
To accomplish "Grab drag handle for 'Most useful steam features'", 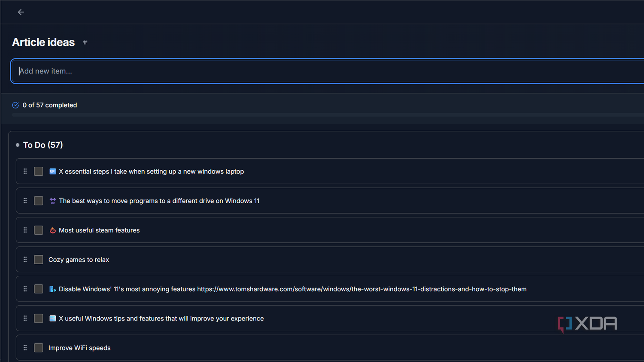I will (25, 230).
